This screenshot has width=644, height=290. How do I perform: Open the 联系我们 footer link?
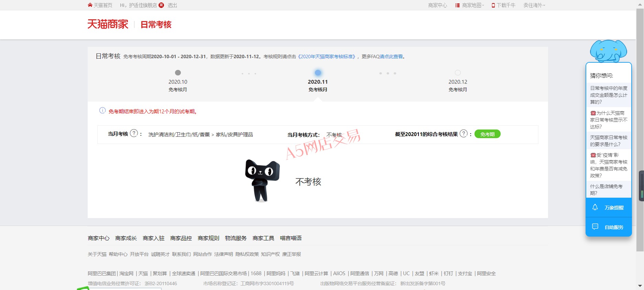point(182,254)
